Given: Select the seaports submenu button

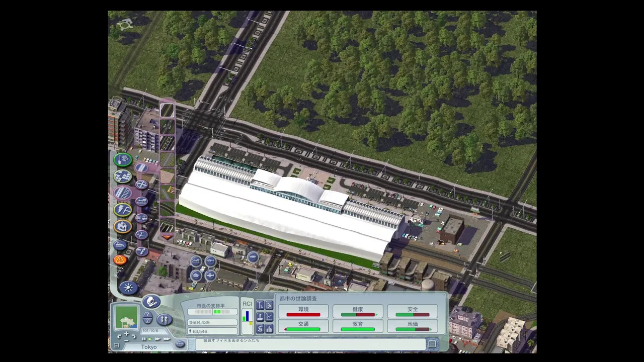Looking at the screenshot, I should [x=141, y=251].
